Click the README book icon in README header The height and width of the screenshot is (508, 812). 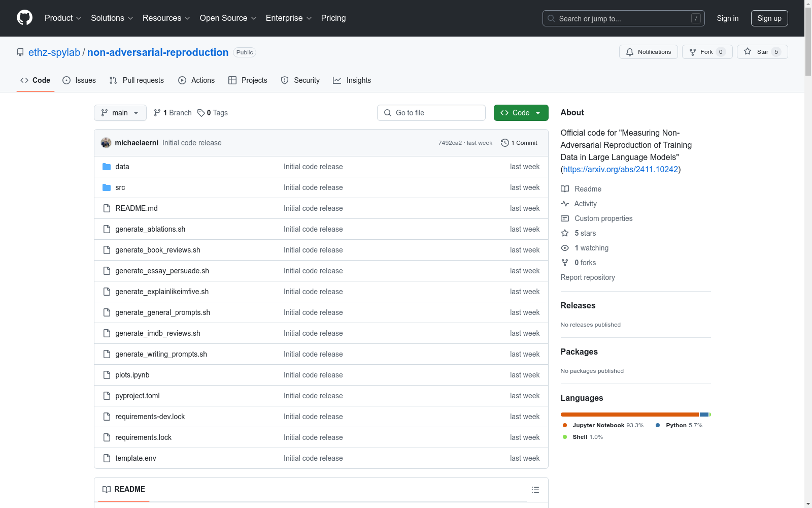(107, 489)
